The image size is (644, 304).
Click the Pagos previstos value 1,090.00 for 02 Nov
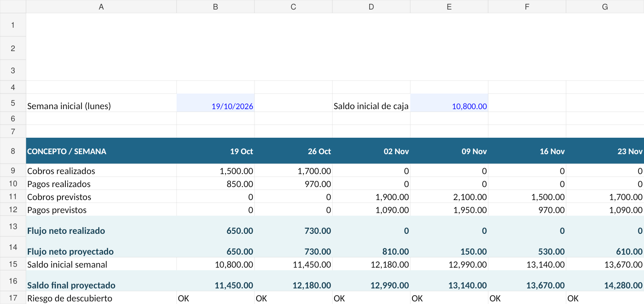pyautogui.click(x=371, y=209)
